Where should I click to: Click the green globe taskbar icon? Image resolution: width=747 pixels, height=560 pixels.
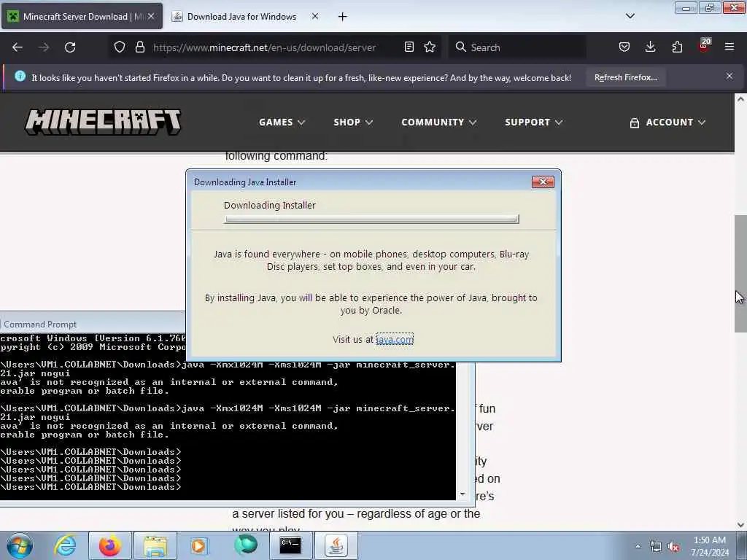point(245,545)
